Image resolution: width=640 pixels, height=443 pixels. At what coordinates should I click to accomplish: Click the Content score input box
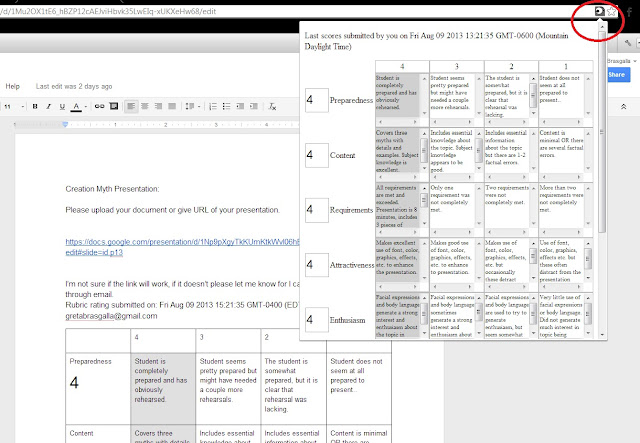pos(317,155)
